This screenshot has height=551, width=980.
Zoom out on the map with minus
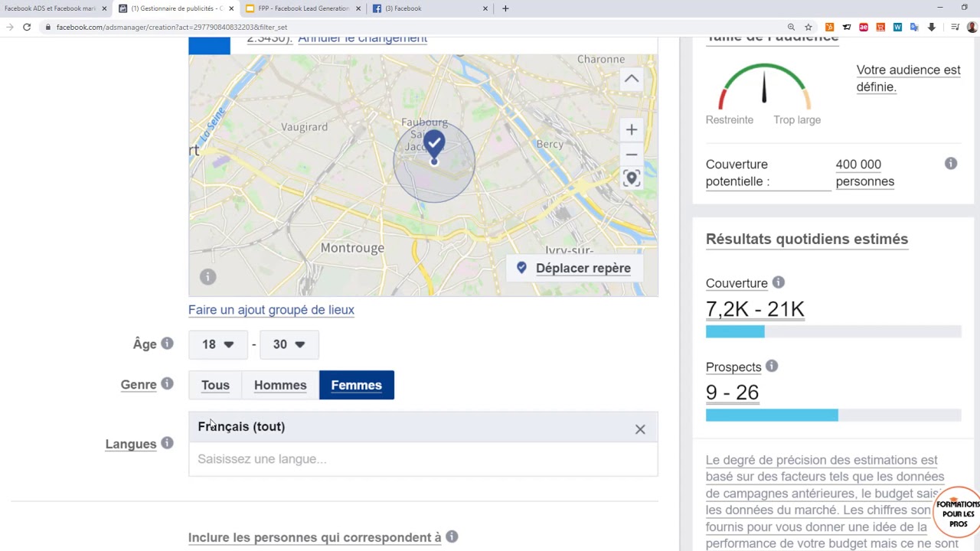[x=631, y=155]
